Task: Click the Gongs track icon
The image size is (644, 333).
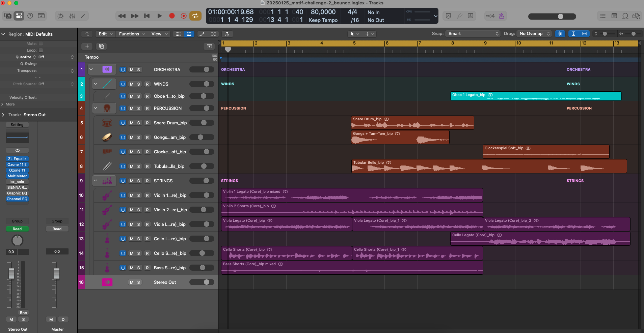Action: [107, 137]
